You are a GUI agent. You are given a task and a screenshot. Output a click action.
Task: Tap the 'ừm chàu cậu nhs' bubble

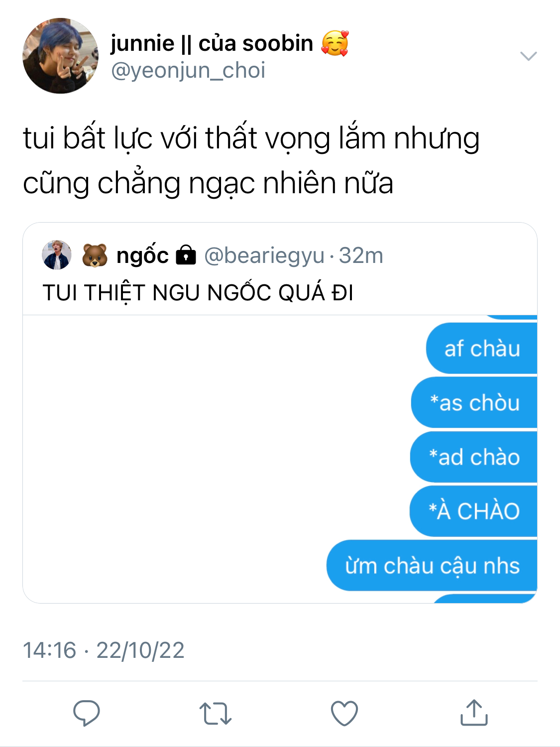432,565
